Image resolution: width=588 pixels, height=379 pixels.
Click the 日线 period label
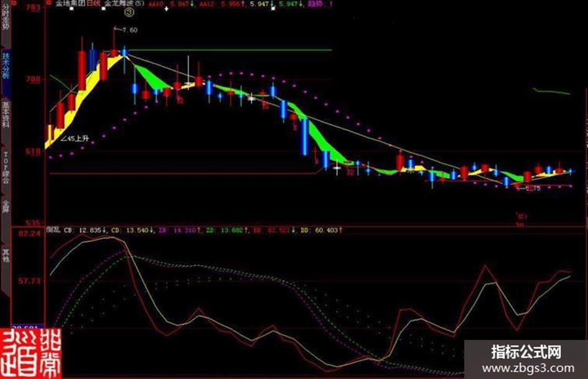tap(94, 4)
